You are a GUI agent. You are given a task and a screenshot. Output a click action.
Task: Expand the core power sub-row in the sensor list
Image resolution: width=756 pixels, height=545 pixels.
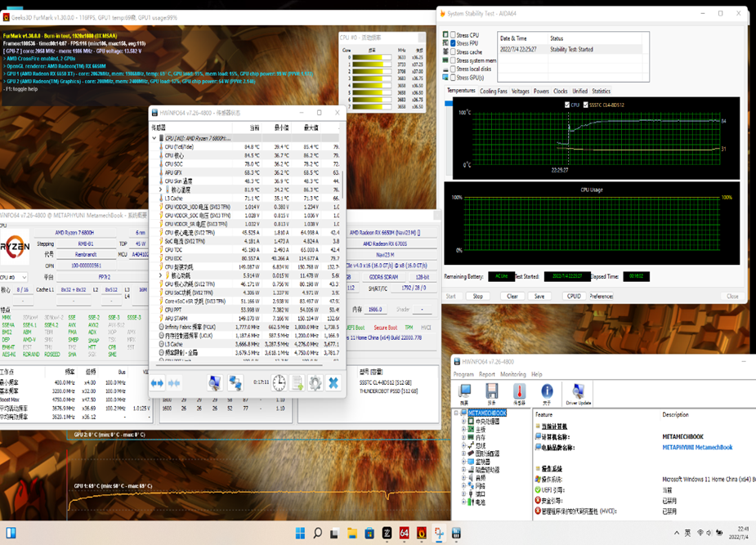point(160,275)
